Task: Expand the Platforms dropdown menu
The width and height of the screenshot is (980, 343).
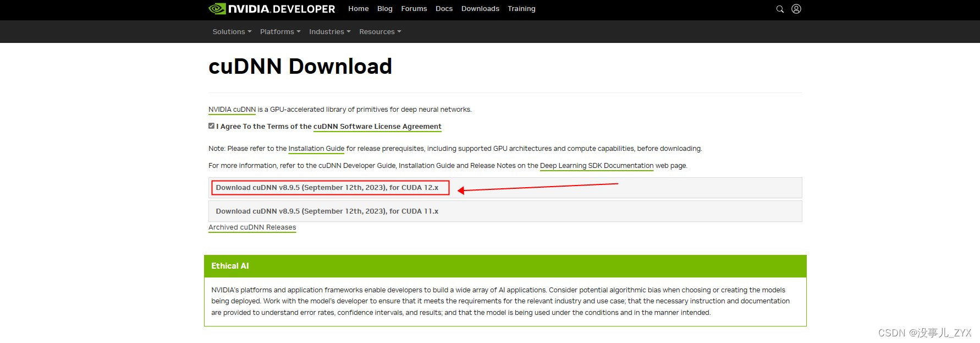Action: click(280, 32)
